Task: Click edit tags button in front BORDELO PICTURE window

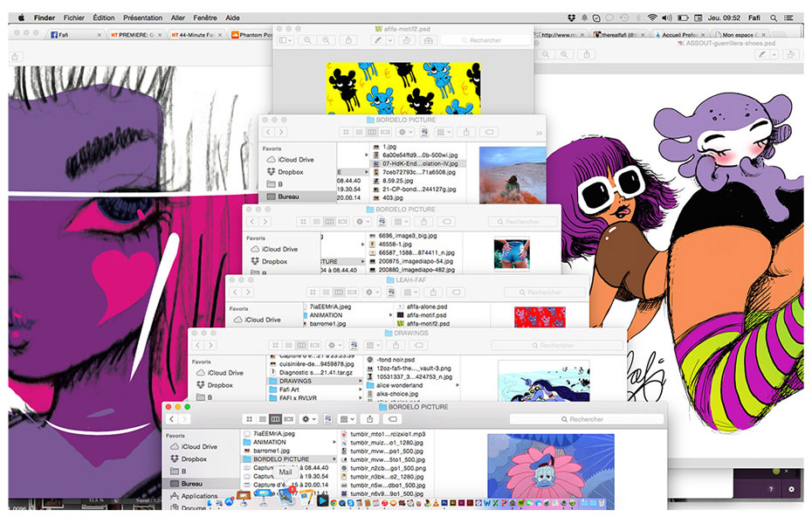Action: [x=393, y=419]
